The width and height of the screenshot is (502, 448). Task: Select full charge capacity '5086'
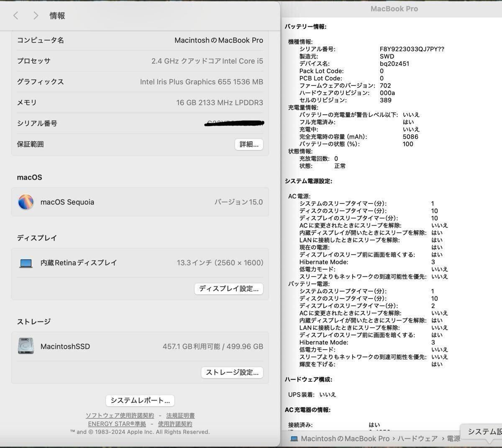click(410, 136)
